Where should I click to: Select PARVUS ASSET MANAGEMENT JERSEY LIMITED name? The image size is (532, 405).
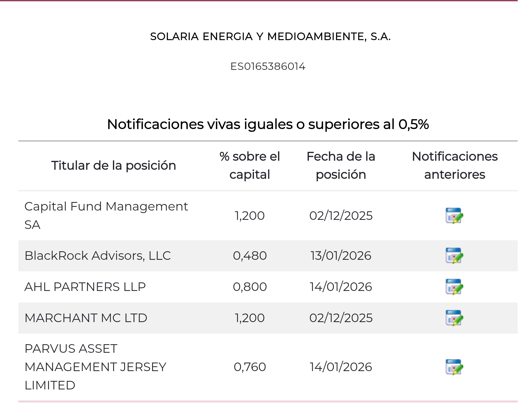tap(95, 367)
